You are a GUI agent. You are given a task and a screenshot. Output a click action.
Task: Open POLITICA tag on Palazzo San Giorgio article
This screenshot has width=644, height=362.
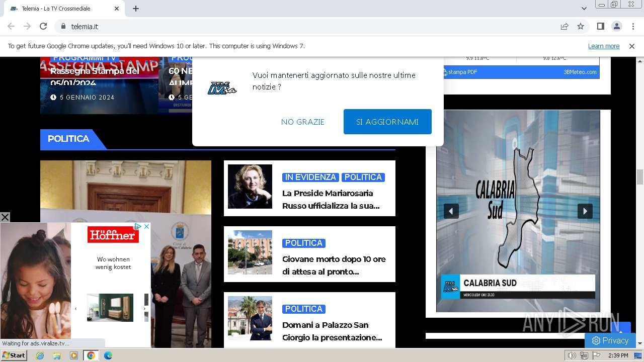point(304,309)
